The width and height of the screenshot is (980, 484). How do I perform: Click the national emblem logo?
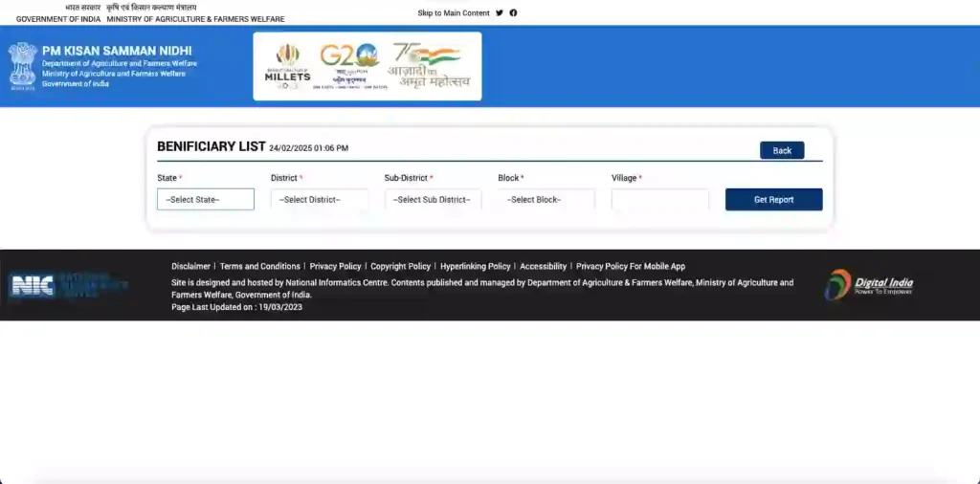[x=23, y=66]
